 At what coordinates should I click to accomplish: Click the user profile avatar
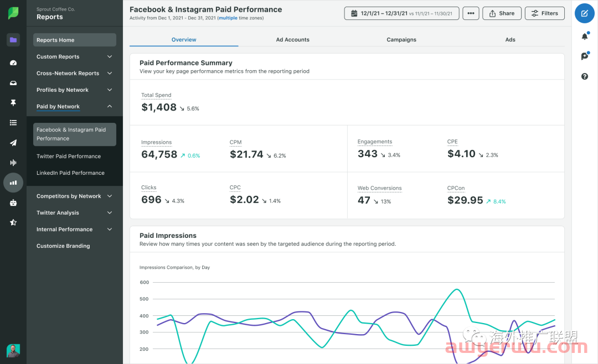[13, 351]
